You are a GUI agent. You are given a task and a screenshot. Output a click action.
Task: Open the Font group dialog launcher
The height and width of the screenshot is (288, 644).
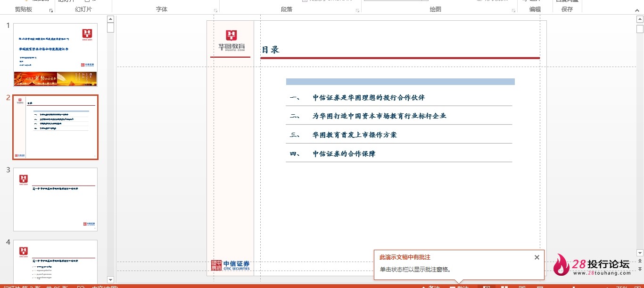[x=216, y=10]
